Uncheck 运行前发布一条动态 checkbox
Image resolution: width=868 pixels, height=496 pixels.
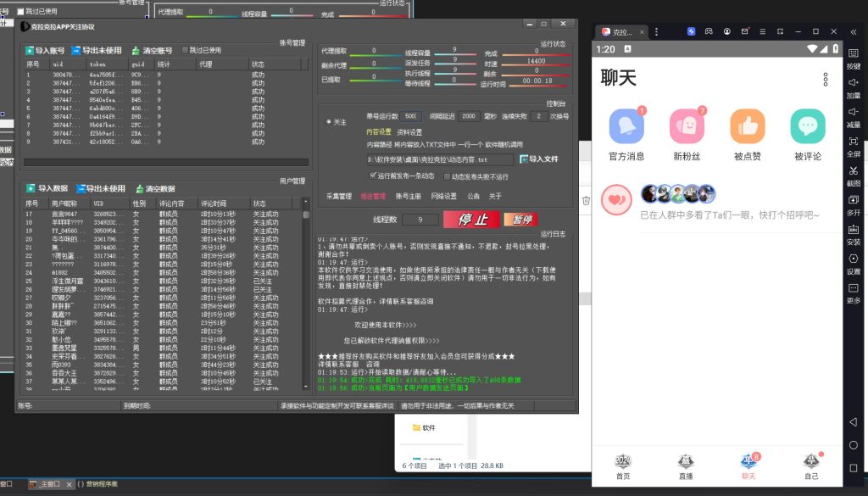[373, 176]
